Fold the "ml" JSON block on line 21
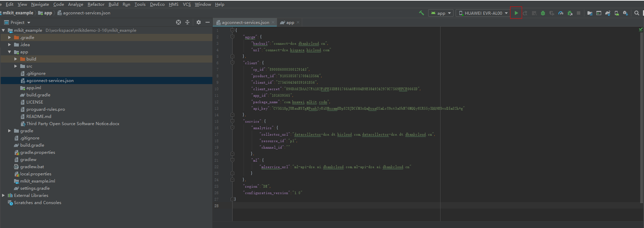 (x=232, y=160)
